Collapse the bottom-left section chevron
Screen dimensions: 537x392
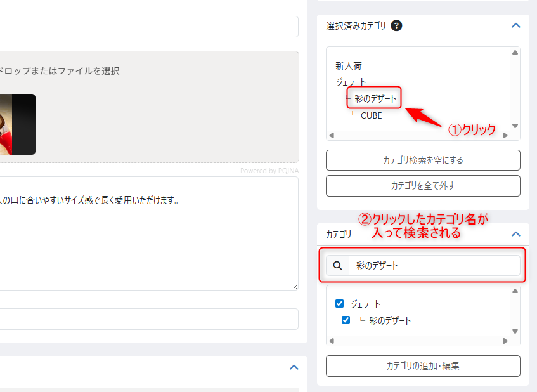[294, 367]
